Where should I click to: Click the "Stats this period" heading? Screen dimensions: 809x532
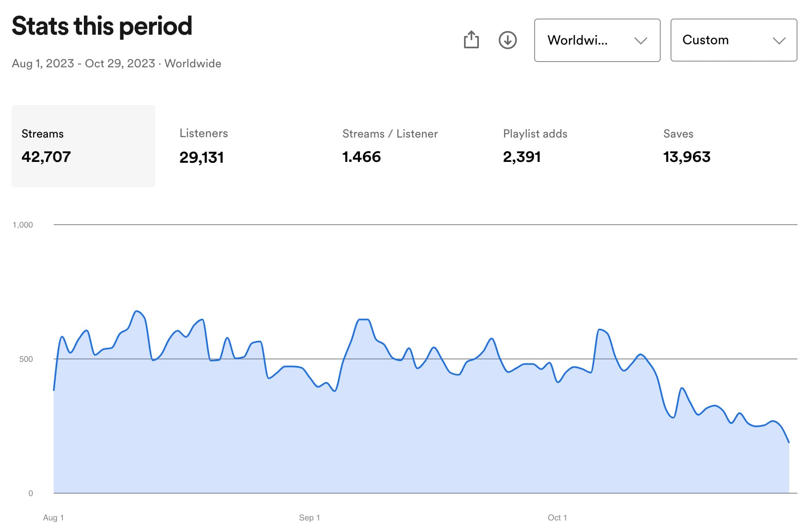[x=102, y=26]
